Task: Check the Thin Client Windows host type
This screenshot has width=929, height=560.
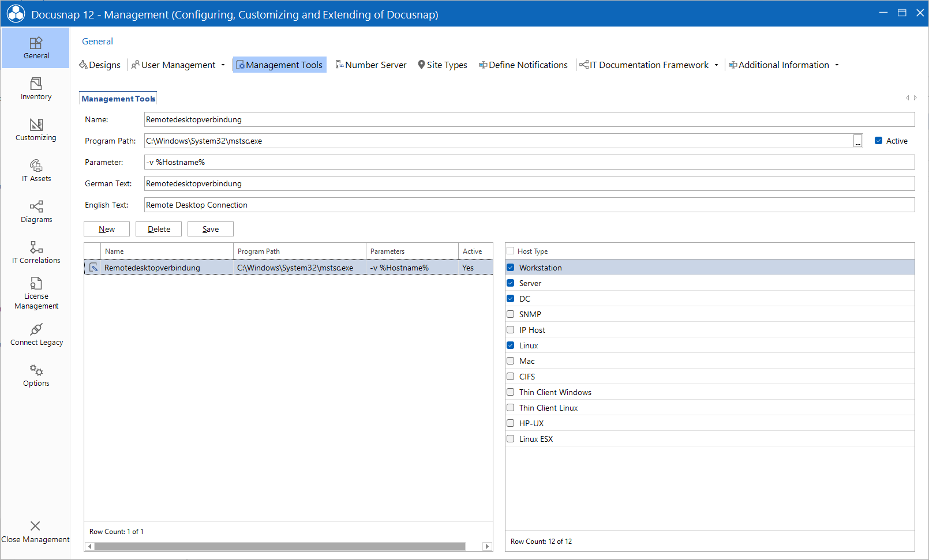Action: [510, 392]
